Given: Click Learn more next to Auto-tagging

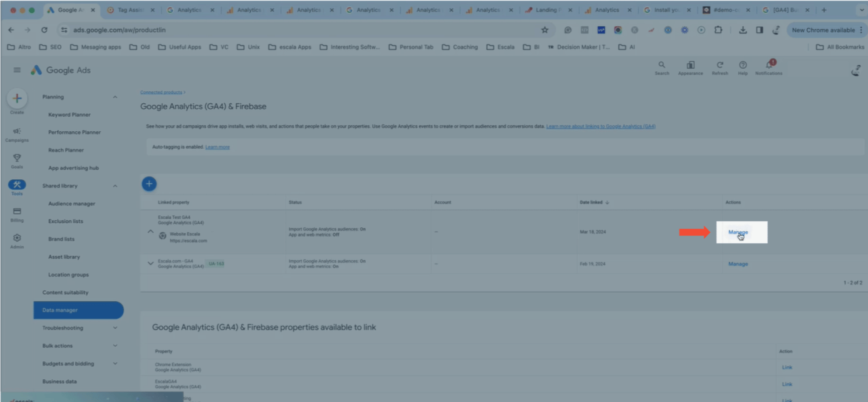Looking at the screenshot, I should tap(218, 147).
